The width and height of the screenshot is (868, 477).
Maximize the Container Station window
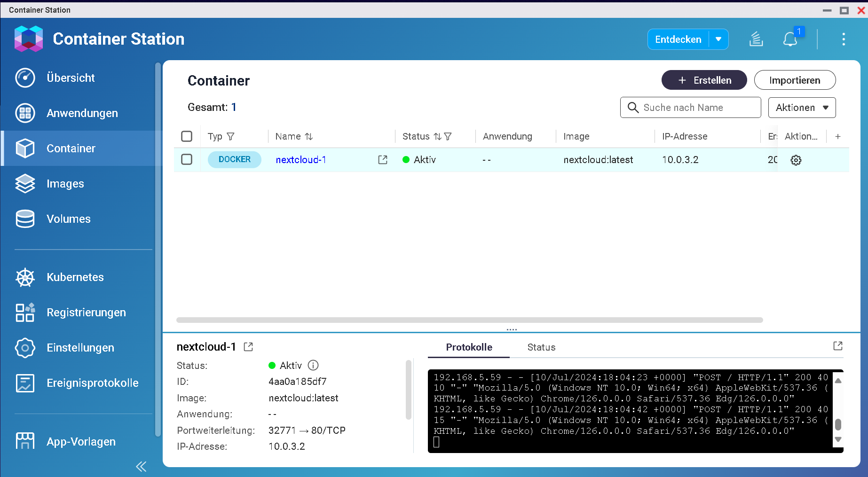pos(844,10)
